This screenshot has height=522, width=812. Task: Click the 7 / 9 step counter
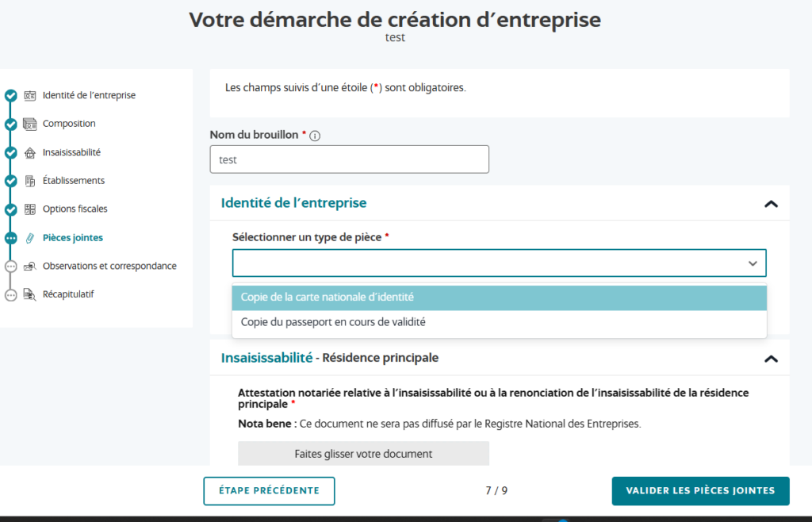[x=496, y=490]
